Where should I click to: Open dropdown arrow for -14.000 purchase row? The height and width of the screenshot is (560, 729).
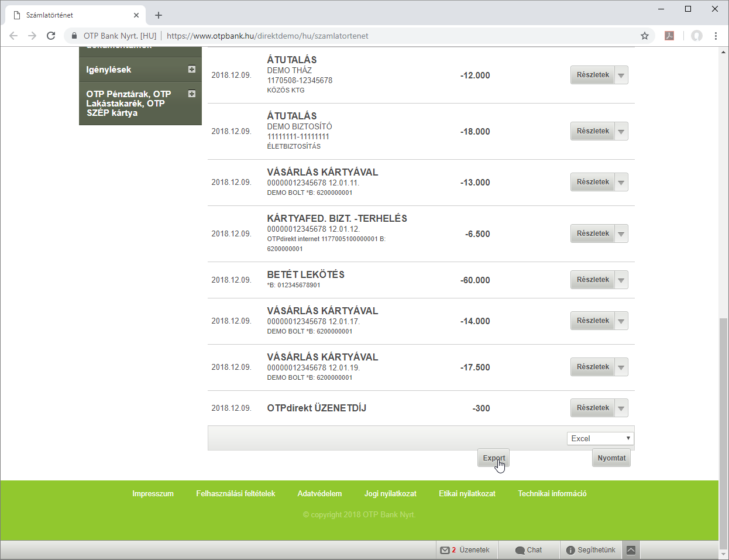click(x=621, y=321)
